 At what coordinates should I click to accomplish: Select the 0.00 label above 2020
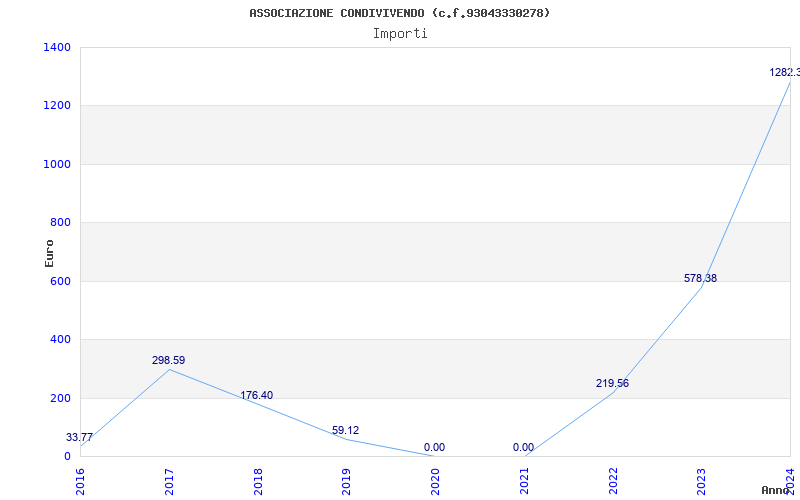click(x=434, y=447)
